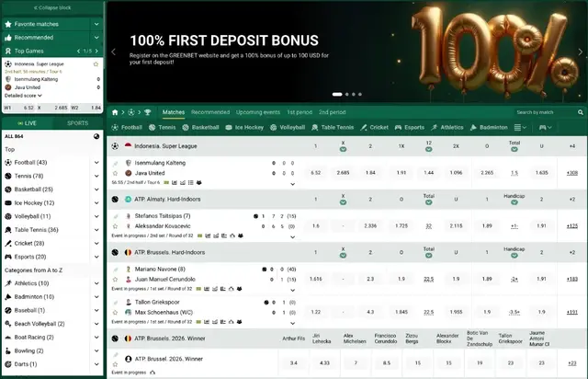Select the third banner carousel dot
Image resolution: width=588 pixels, height=379 pixels.
pos(353,94)
